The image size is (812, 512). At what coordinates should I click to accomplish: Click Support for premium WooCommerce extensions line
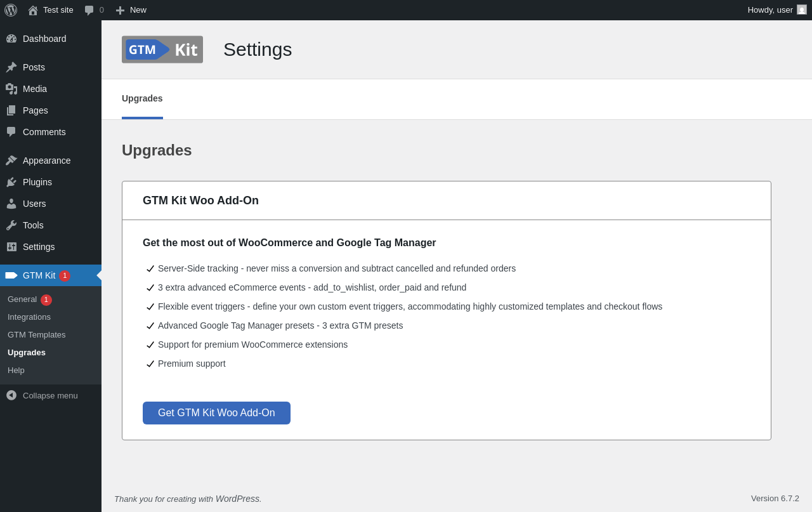point(252,345)
